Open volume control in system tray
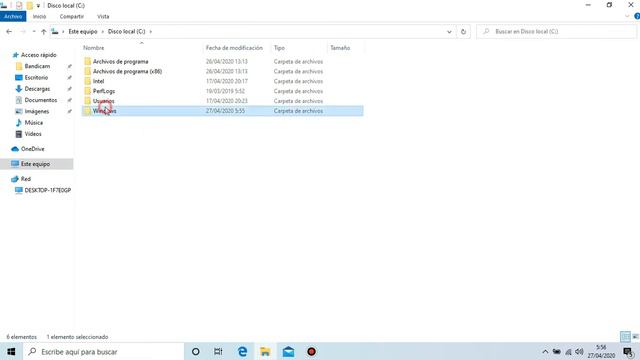This screenshot has width=640, height=360. [x=579, y=351]
